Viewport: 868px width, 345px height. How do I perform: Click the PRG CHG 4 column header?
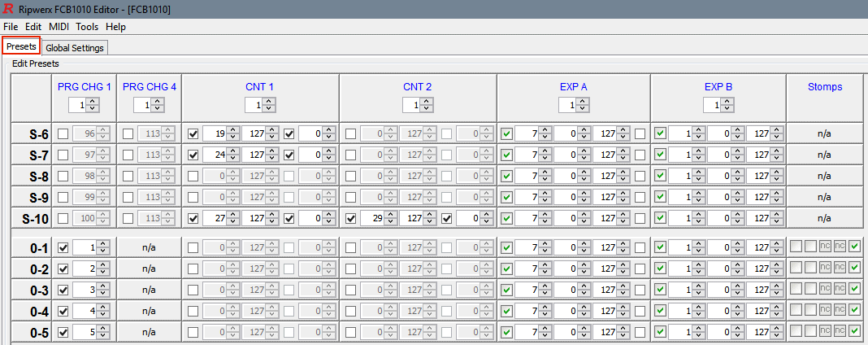[150, 87]
